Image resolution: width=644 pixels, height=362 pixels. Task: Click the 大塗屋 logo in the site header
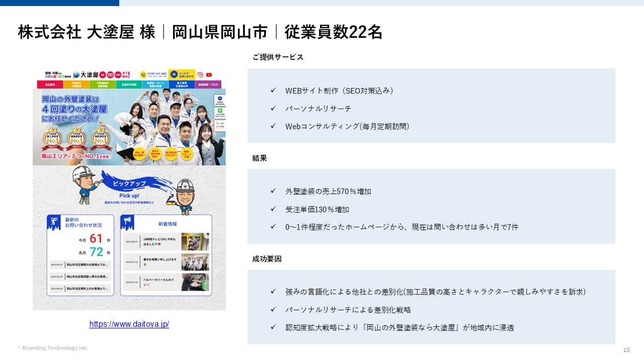pyautogui.click(x=86, y=74)
